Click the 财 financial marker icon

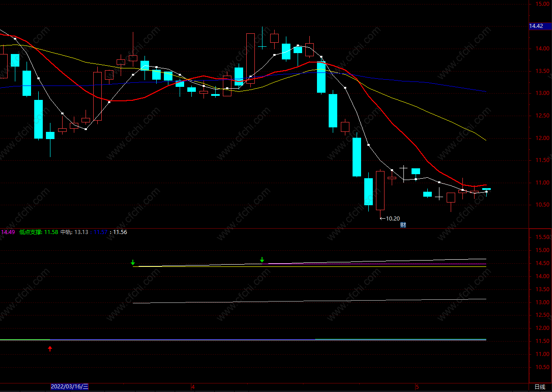pos(403,225)
